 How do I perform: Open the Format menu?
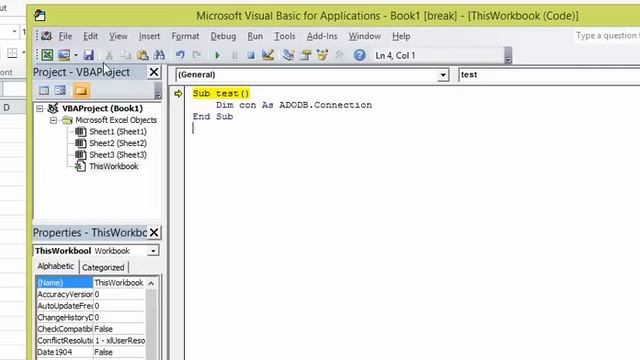click(x=185, y=36)
